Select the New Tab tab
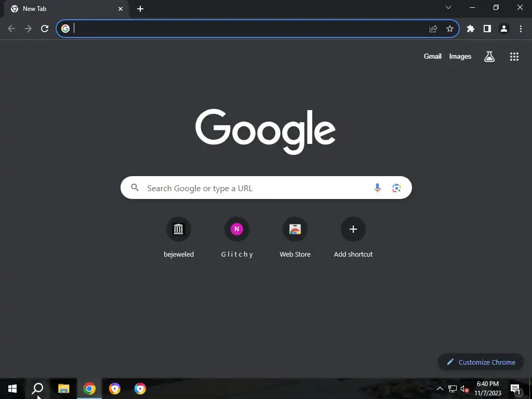Image resolution: width=532 pixels, height=399 pixels. [x=66, y=9]
